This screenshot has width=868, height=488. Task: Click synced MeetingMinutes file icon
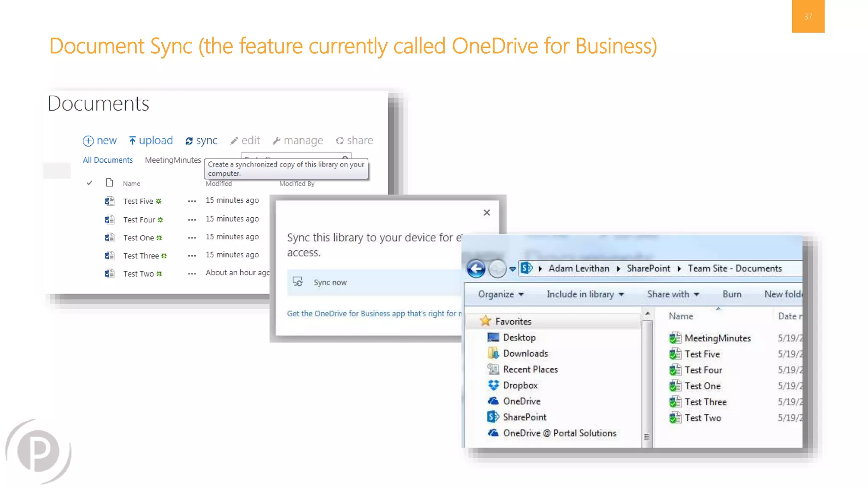675,338
